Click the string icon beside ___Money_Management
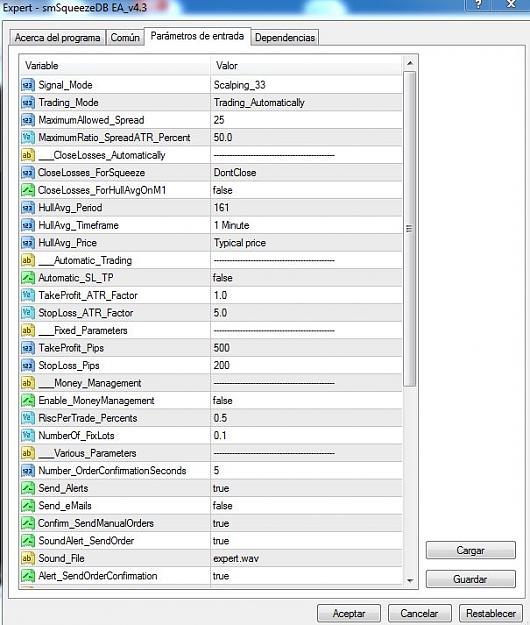The image size is (530, 625). click(x=28, y=383)
